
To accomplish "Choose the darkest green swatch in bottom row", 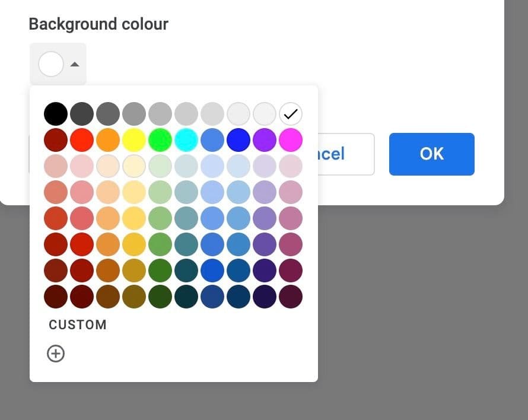I will (x=160, y=297).
